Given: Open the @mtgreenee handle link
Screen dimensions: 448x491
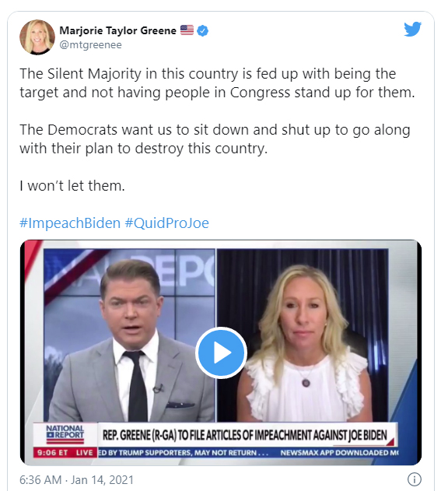Looking at the screenshot, I should point(90,45).
